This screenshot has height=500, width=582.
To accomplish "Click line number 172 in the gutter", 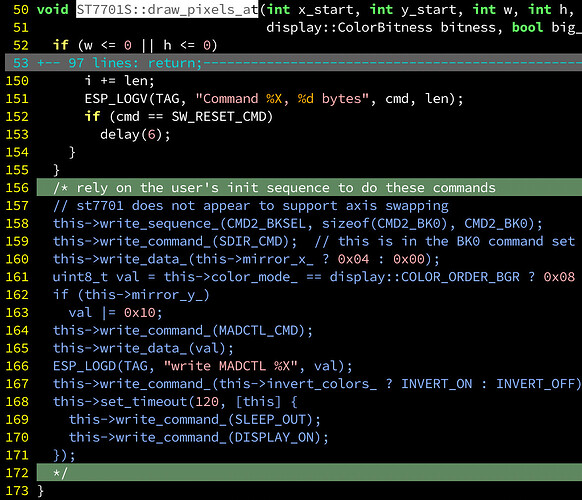I will coord(17,473).
